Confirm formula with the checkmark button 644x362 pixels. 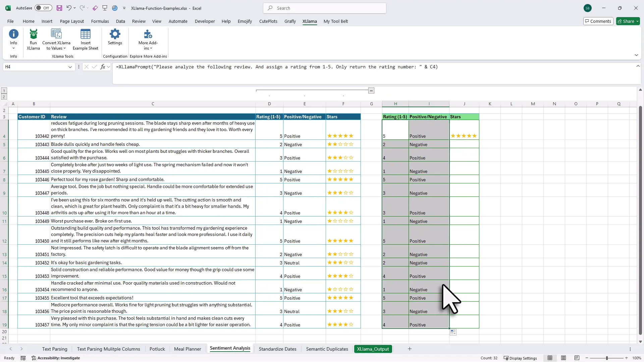pyautogui.click(x=94, y=67)
